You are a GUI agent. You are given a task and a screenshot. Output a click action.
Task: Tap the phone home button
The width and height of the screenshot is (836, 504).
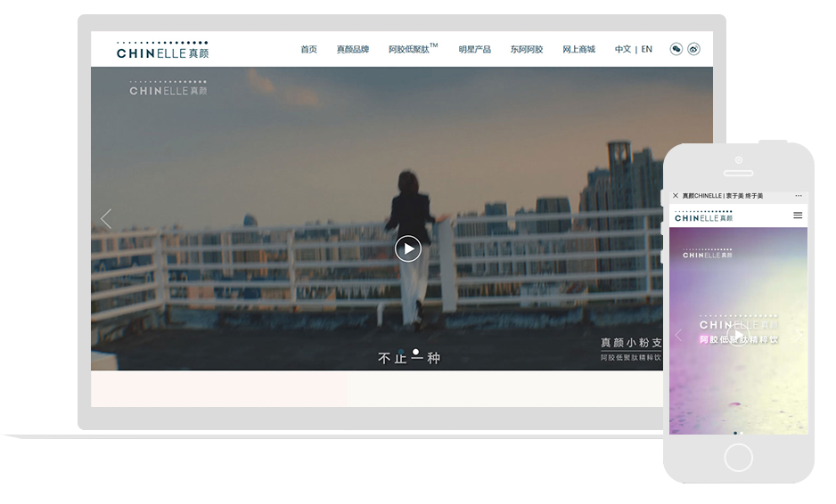(x=739, y=457)
